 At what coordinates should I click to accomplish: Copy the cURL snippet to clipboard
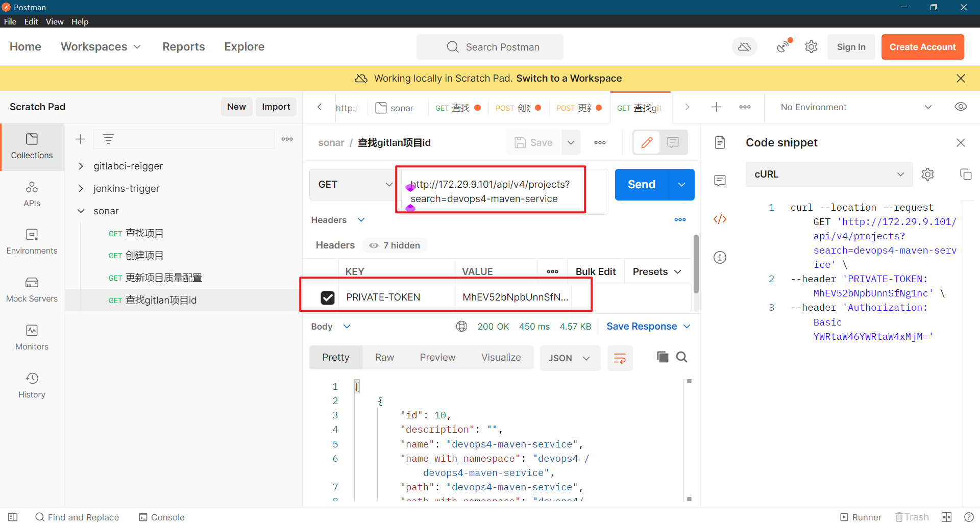(x=965, y=174)
